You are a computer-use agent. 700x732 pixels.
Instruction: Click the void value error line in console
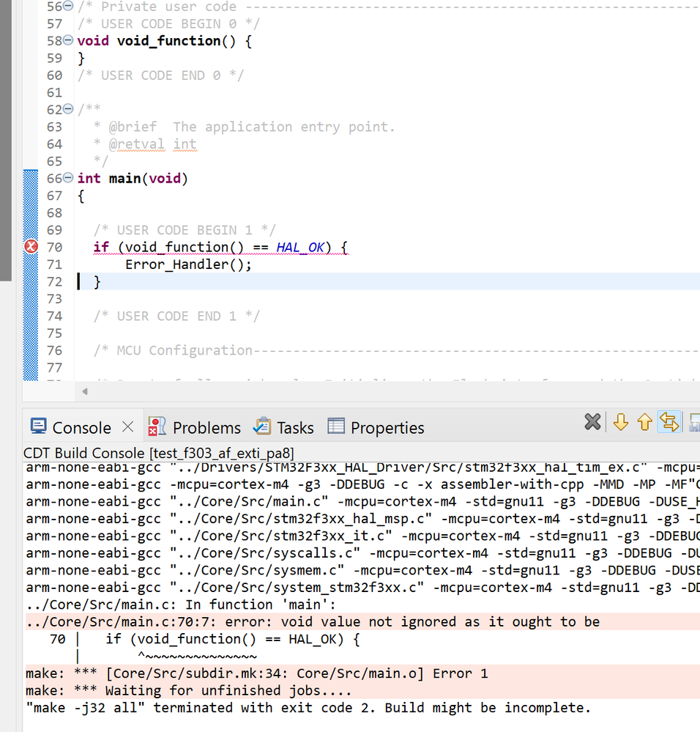click(x=363, y=622)
